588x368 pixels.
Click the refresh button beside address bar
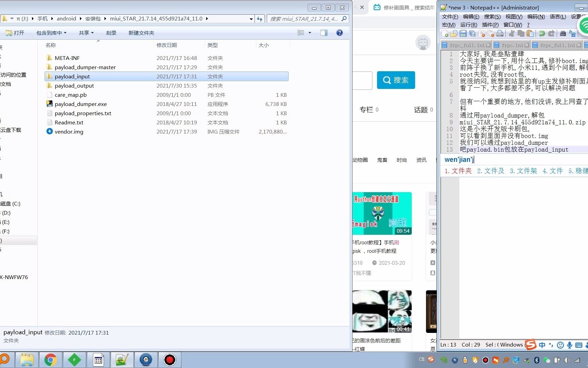pyautogui.click(x=260, y=19)
